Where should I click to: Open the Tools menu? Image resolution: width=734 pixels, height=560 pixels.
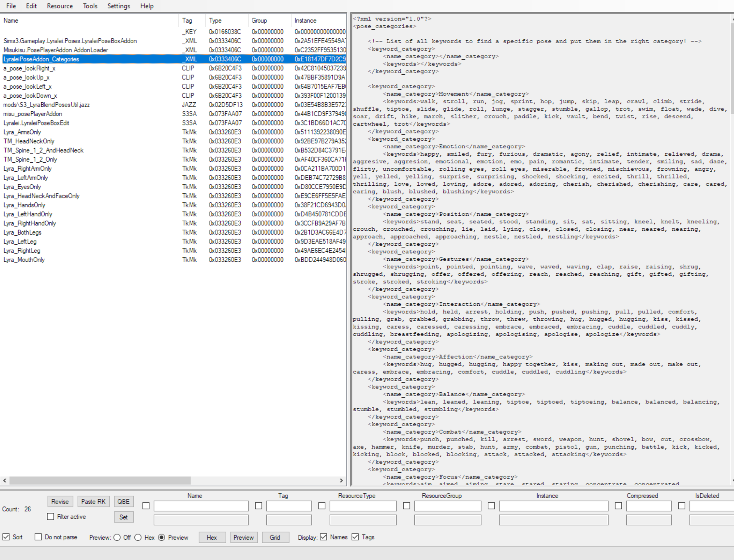pos(90,6)
